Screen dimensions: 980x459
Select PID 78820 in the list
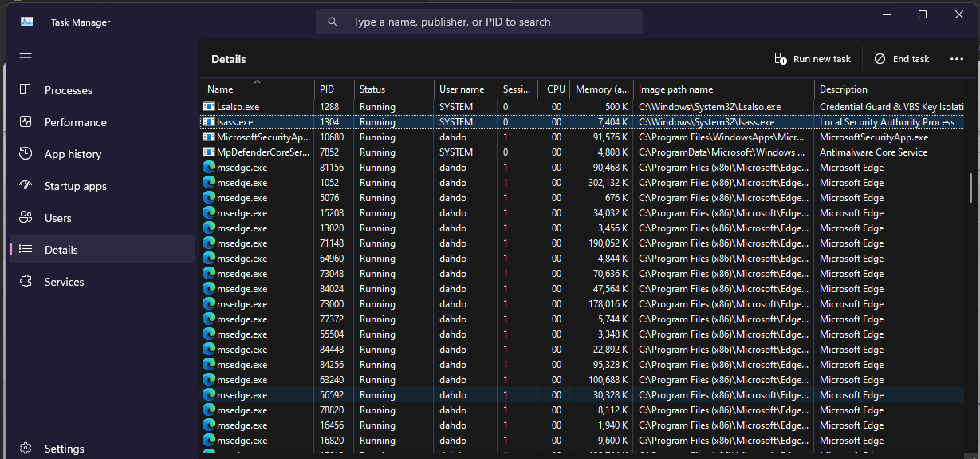coord(332,410)
